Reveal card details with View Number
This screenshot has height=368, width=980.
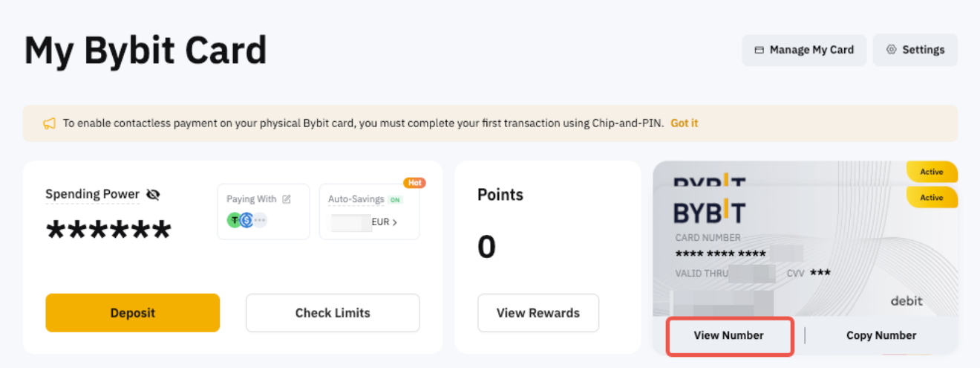[728, 335]
